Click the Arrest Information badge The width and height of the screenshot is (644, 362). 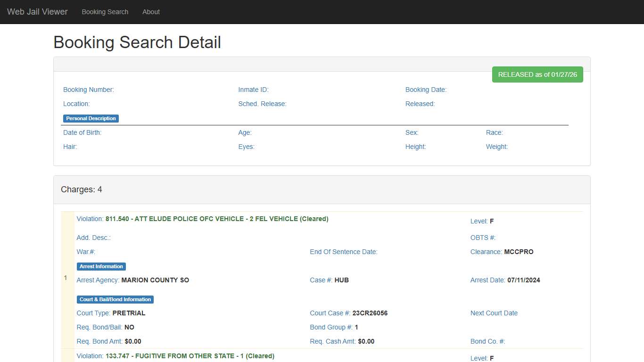(101, 266)
